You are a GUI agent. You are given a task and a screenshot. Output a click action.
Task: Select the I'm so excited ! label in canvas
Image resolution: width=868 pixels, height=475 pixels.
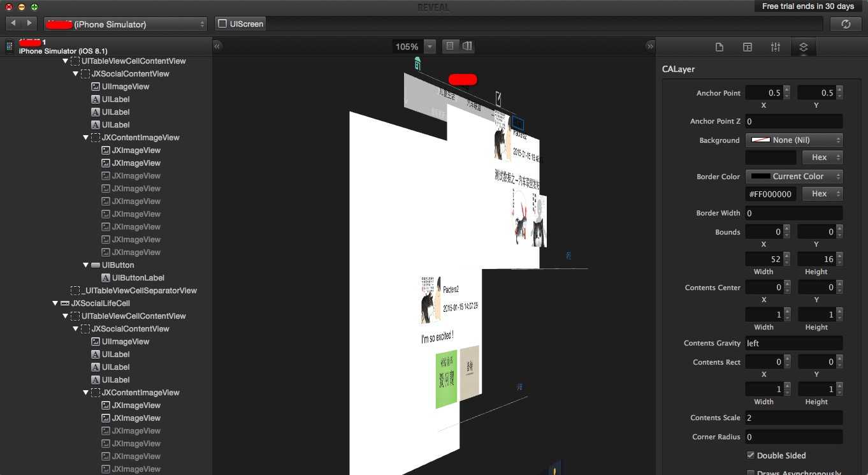[x=437, y=336]
